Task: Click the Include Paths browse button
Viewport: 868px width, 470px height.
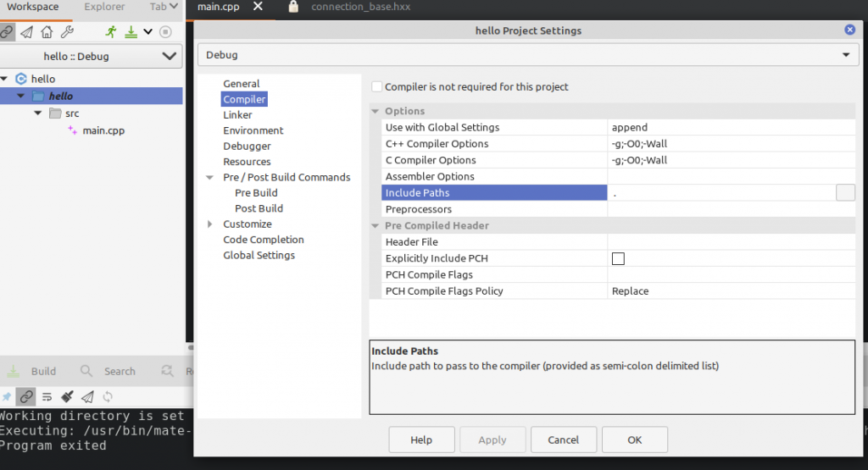Action: point(845,193)
